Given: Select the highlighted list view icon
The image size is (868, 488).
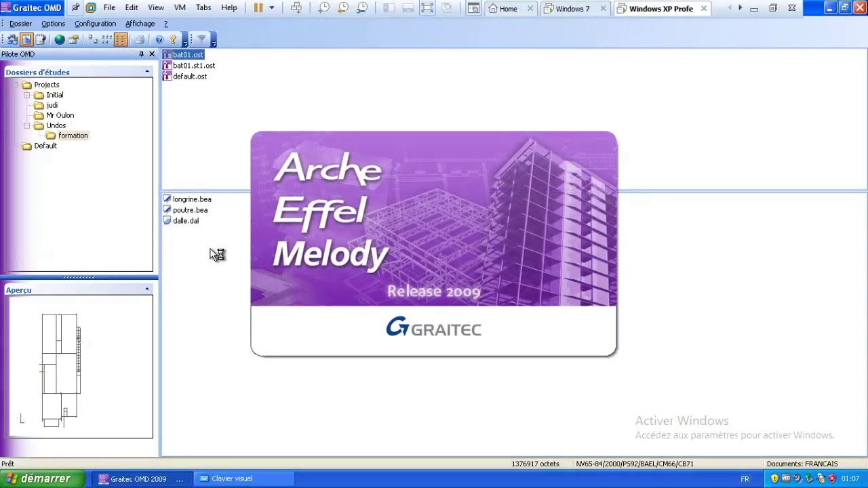Looking at the screenshot, I should click(x=121, y=40).
